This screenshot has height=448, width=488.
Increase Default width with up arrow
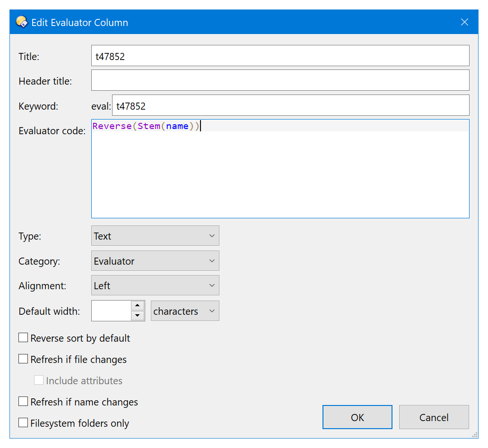click(138, 306)
